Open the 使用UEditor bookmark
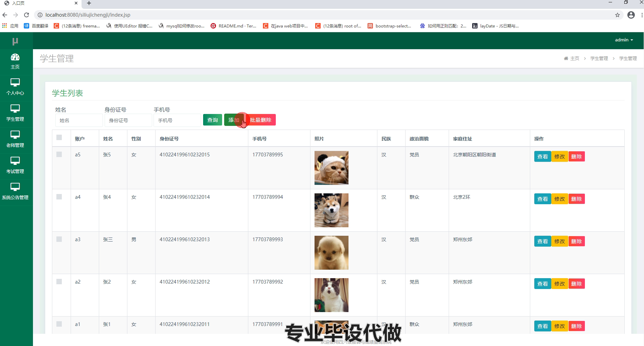This screenshot has height=346, width=644. point(129,26)
